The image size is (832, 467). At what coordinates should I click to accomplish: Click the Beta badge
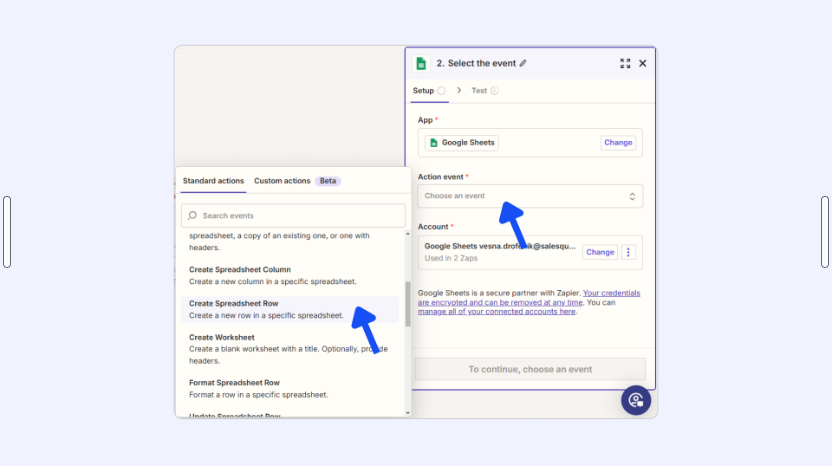click(328, 181)
